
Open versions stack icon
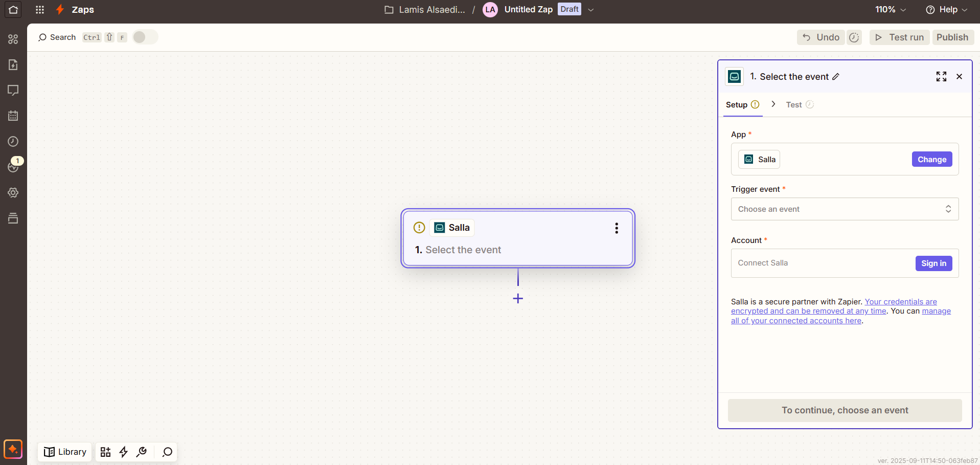tap(13, 218)
